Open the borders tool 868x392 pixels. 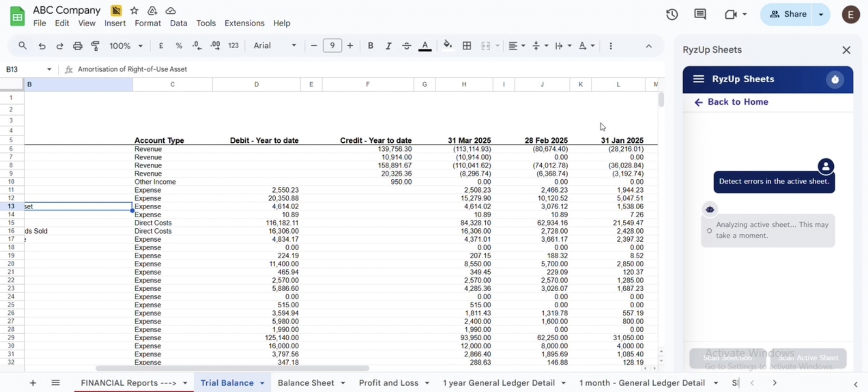pos(467,46)
